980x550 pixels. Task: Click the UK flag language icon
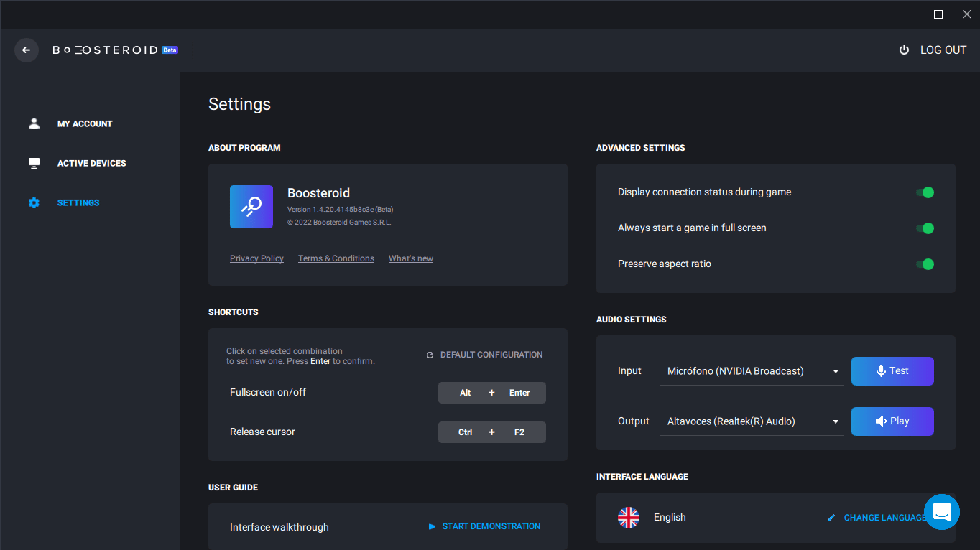pos(629,517)
